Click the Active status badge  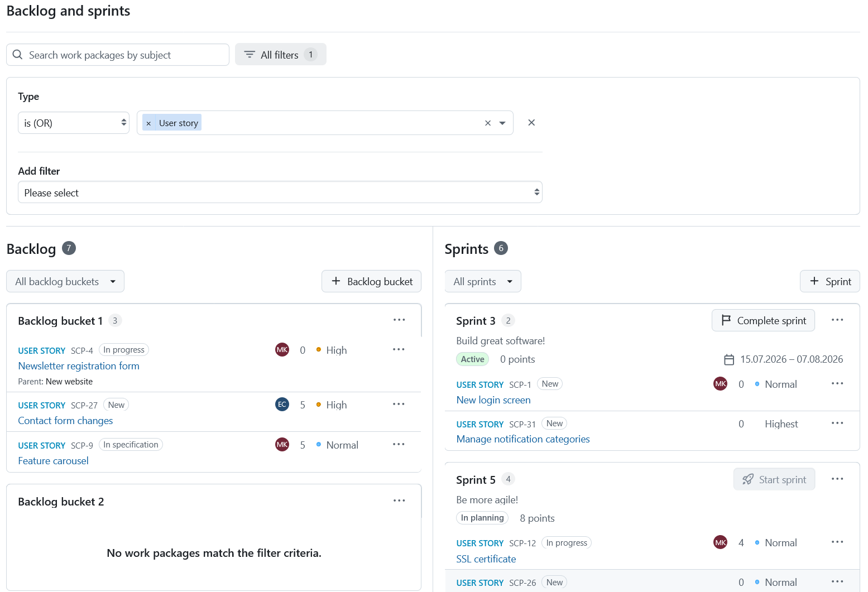[x=472, y=359]
